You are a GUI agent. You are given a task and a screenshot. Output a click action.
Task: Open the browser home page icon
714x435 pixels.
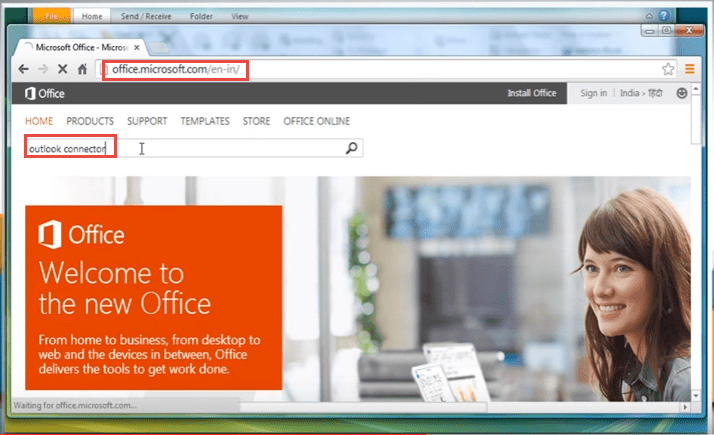click(x=82, y=69)
